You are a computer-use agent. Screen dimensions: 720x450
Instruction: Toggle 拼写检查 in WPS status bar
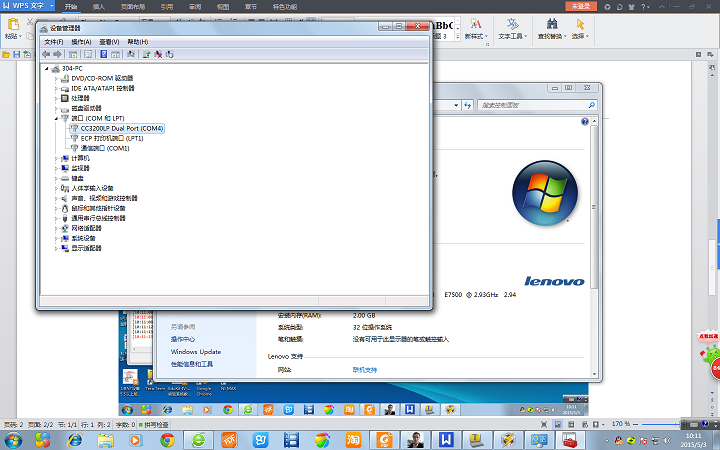154,425
